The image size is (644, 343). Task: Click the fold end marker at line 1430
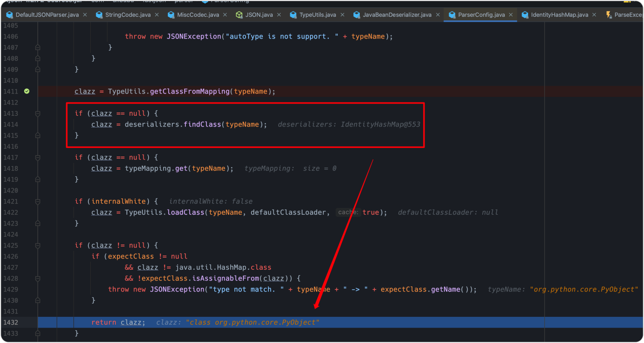click(38, 300)
